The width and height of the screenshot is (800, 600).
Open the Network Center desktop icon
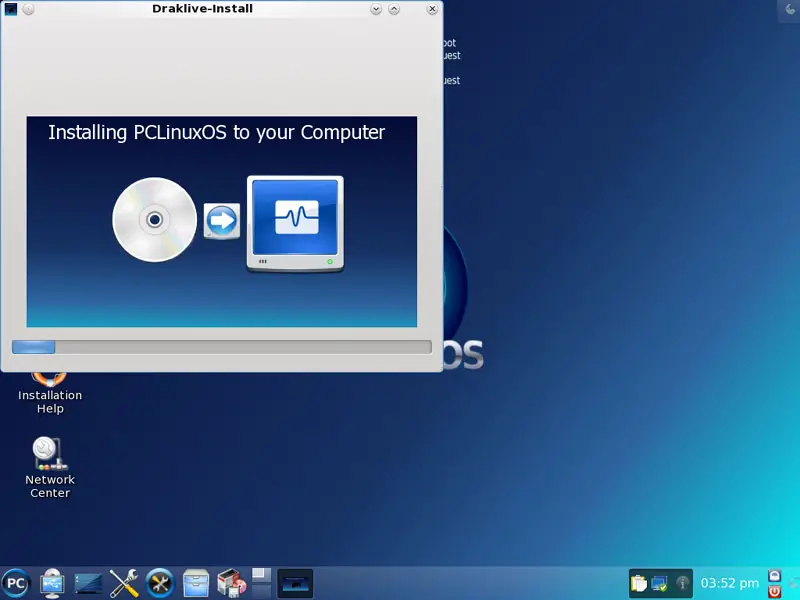click(x=50, y=467)
